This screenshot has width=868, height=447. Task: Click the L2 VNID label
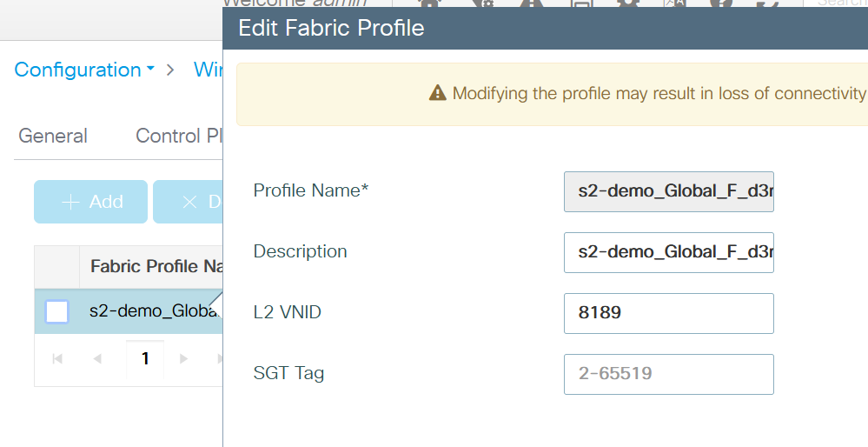tap(288, 312)
